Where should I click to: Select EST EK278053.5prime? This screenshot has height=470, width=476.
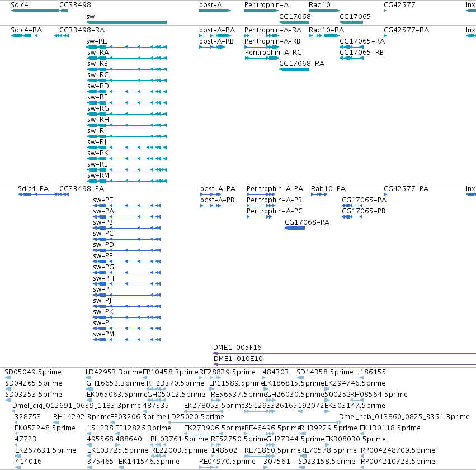point(204,411)
